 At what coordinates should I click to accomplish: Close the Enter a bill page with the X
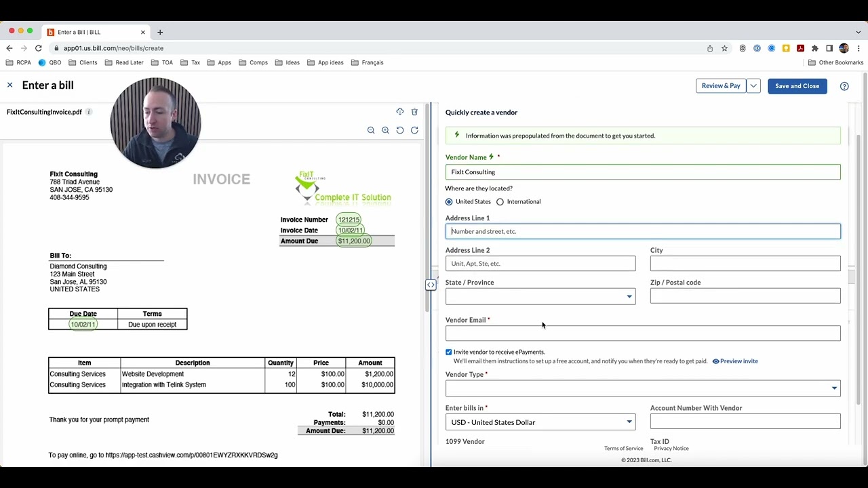point(9,85)
